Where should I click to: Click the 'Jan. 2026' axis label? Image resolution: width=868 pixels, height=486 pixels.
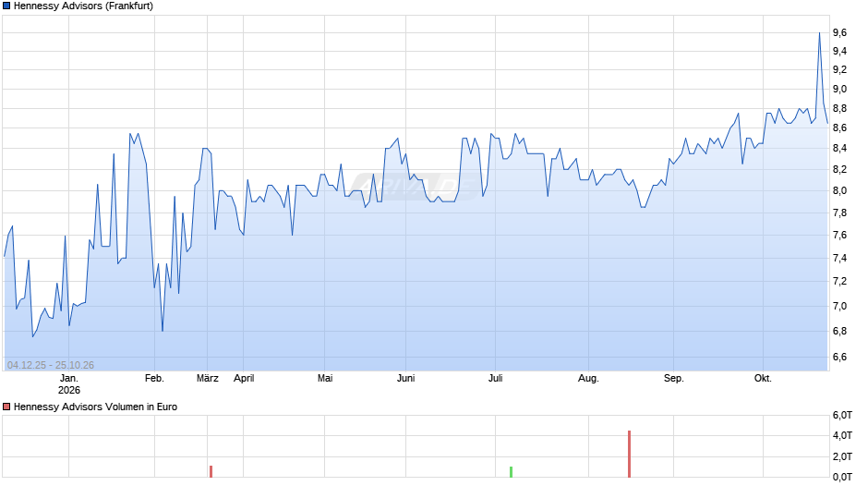pyautogui.click(x=69, y=384)
